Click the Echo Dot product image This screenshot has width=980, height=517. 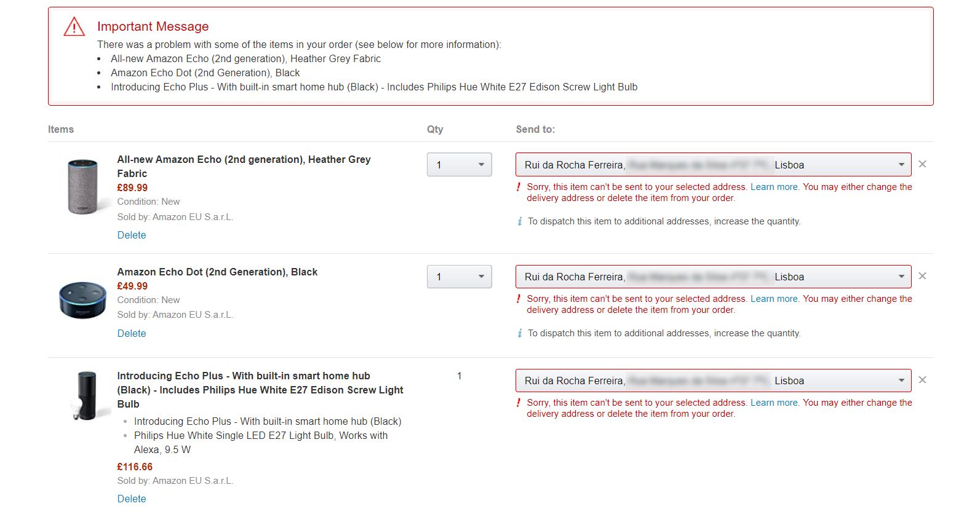[82, 299]
